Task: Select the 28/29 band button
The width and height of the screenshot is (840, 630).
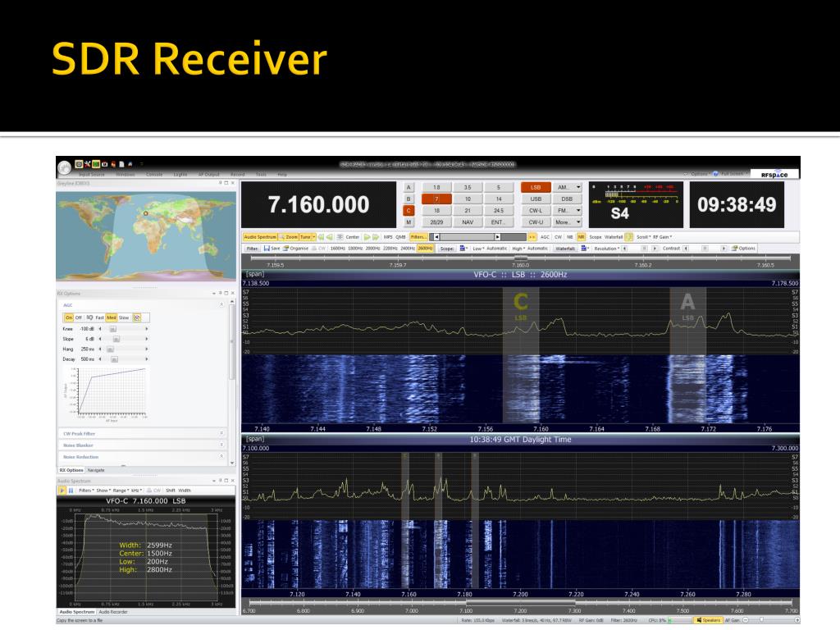Action: coord(436,221)
